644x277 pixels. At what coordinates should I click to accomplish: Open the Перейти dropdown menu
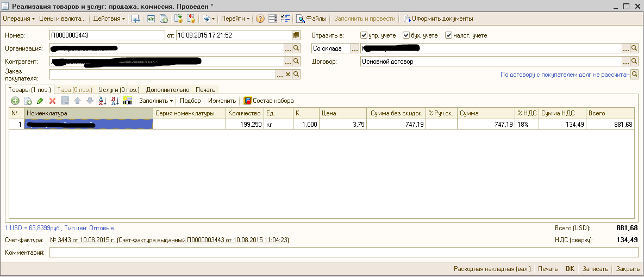(235, 19)
